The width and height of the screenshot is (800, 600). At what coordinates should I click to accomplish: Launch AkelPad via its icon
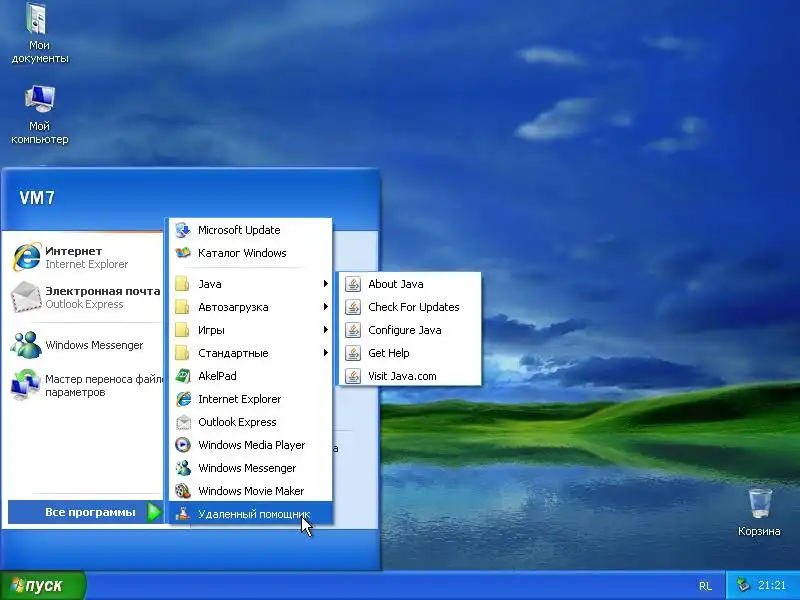tap(183, 376)
